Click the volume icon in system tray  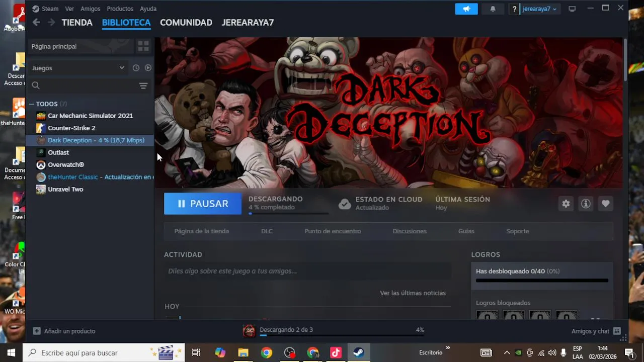(x=552, y=353)
